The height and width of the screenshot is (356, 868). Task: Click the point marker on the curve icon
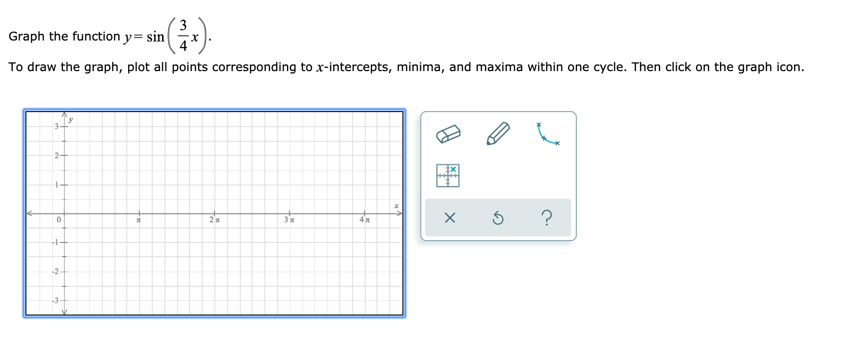(x=543, y=138)
